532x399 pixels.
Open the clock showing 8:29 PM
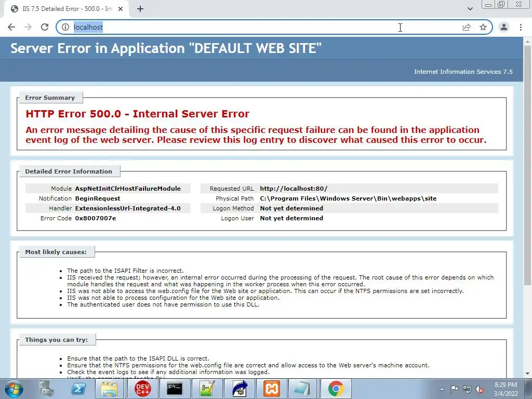(506, 389)
